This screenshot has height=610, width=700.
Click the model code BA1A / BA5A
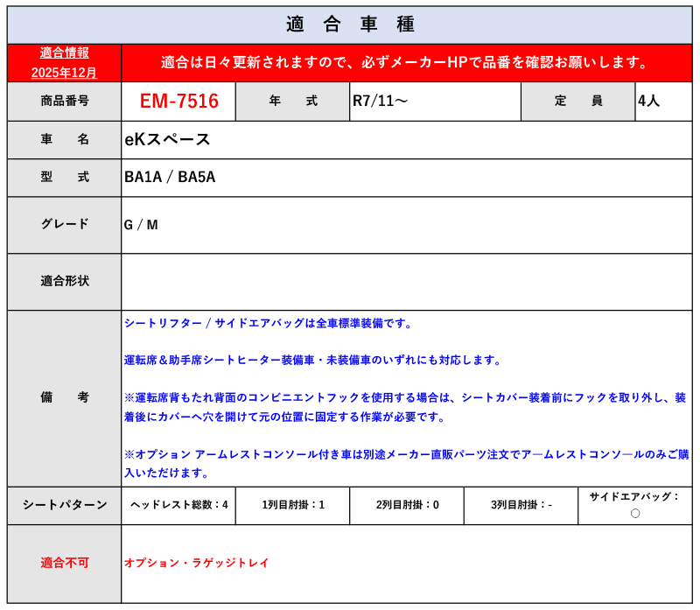pos(170,178)
